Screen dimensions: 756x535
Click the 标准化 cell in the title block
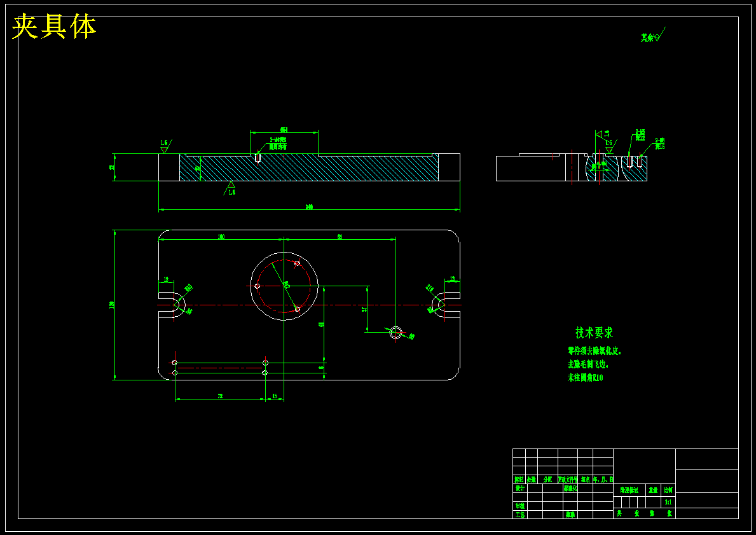click(x=570, y=488)
